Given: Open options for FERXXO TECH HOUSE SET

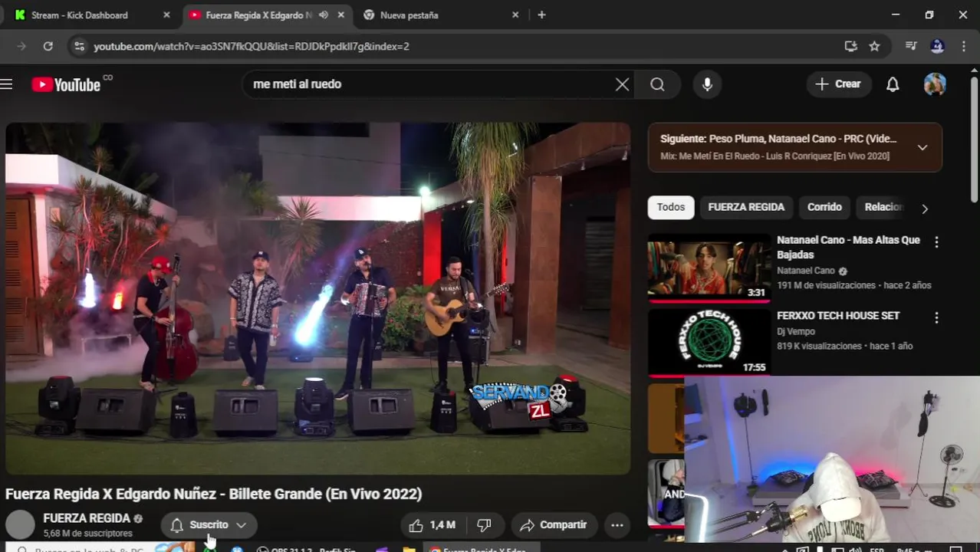Looking at the screenshot, I should [936, 317].
